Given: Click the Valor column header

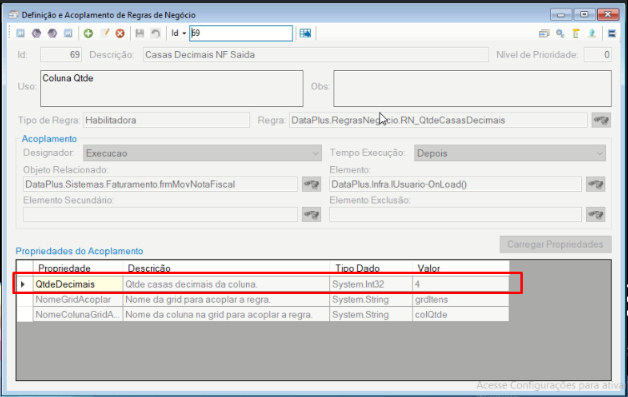Looking at the screenshot, I should 461,268.
